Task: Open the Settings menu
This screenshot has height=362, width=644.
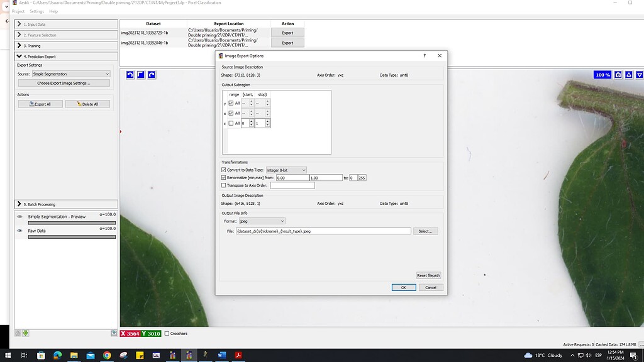Action: click(x=36, y=11)
